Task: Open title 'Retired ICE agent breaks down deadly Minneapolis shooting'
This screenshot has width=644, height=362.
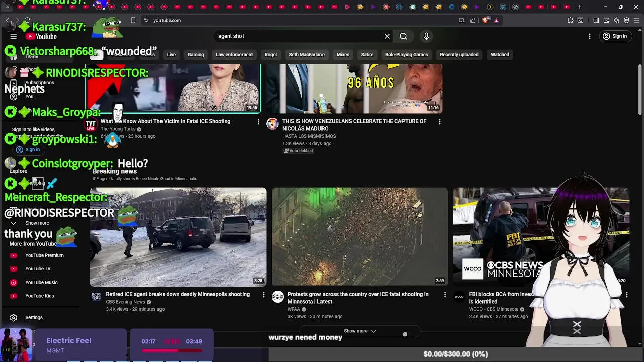Action: coord(178,294)
